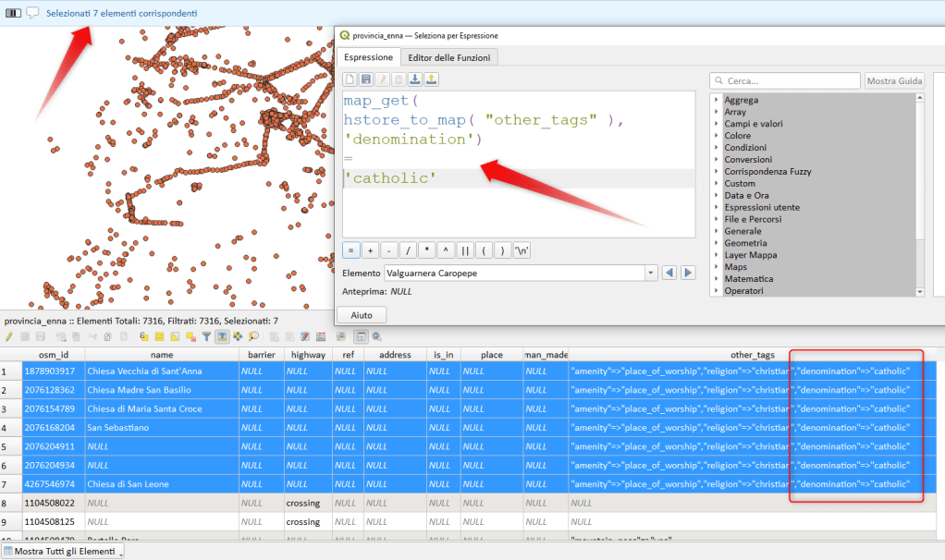Viewport: 945px width, 560px height.
Task: Open Mostra Tutti gli Elementi filter menu
Action: [63, 552]
